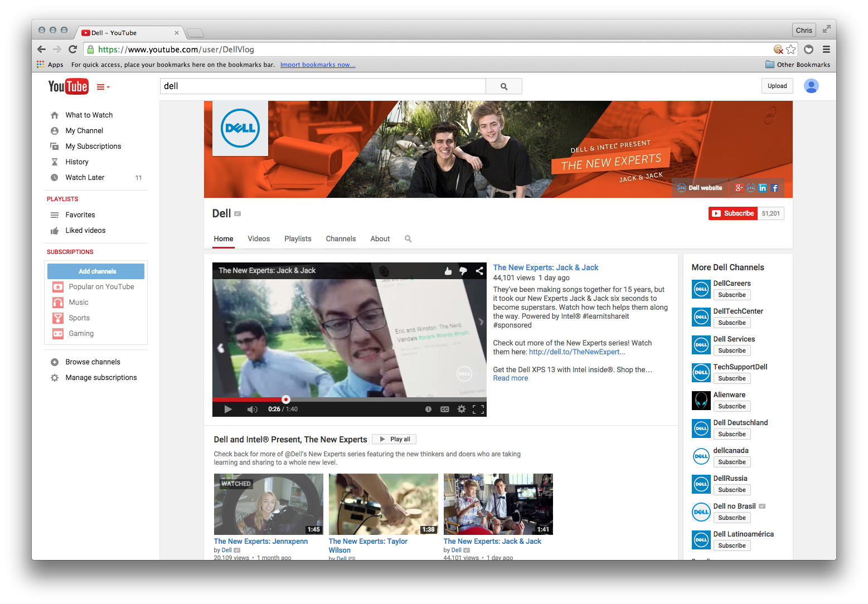Click the search magnifier button
The image size is (868, 604).
504,86
